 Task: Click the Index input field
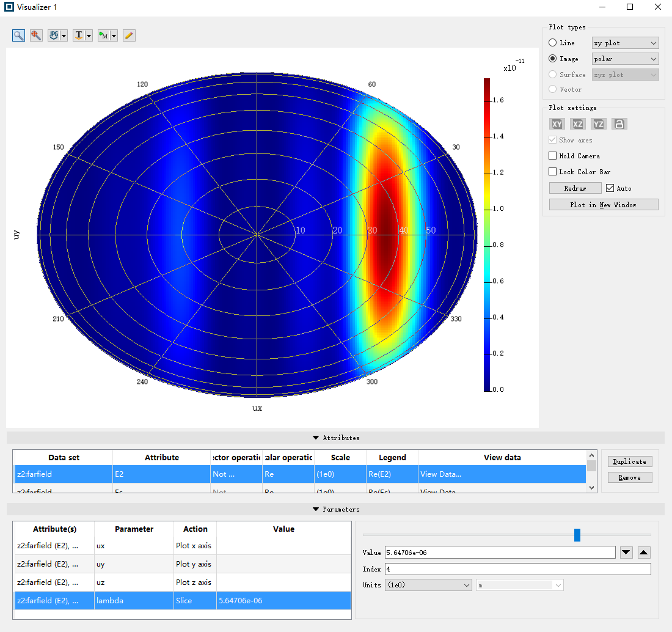click(517, 569)
